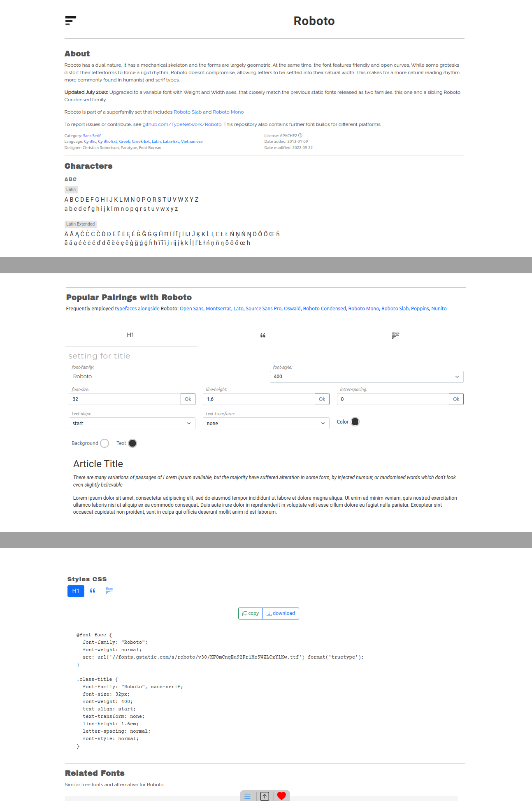Open the Poppins pairing link
Screen dimensions: 532x801
click(420, 309)
